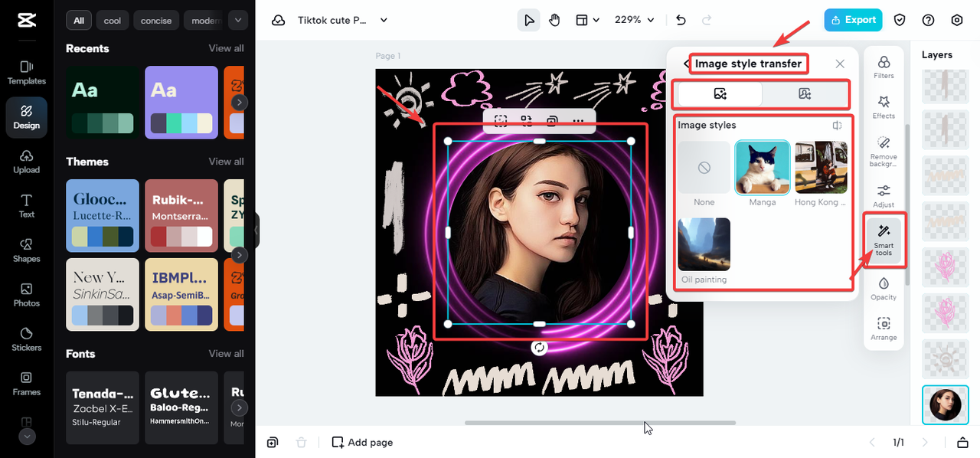The width and height of the screenshot is (980, 458).
Task: Open more options in floating image toolbar
Action: pyautogui.click(x=578, y=120)
